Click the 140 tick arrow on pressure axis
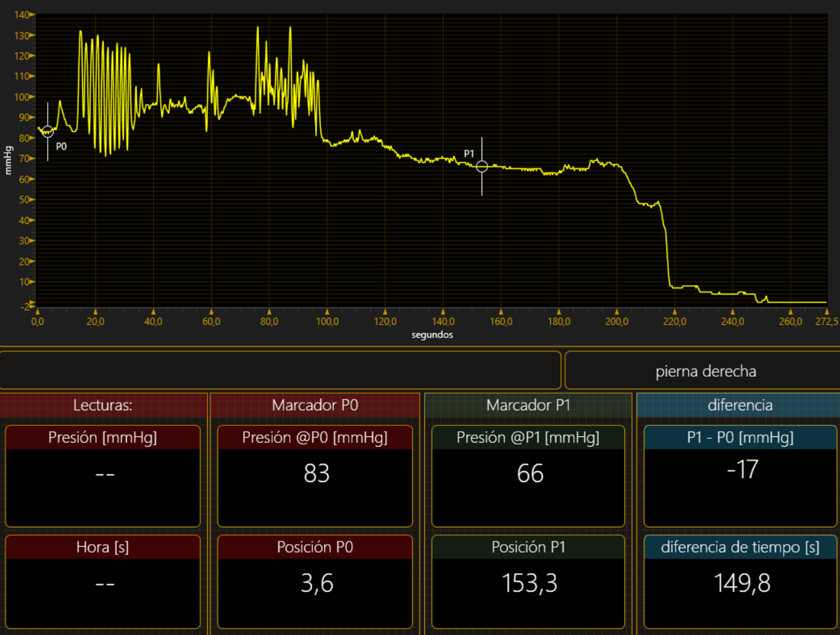The height and width of the screenshot is (635, 840). (32, 14)
